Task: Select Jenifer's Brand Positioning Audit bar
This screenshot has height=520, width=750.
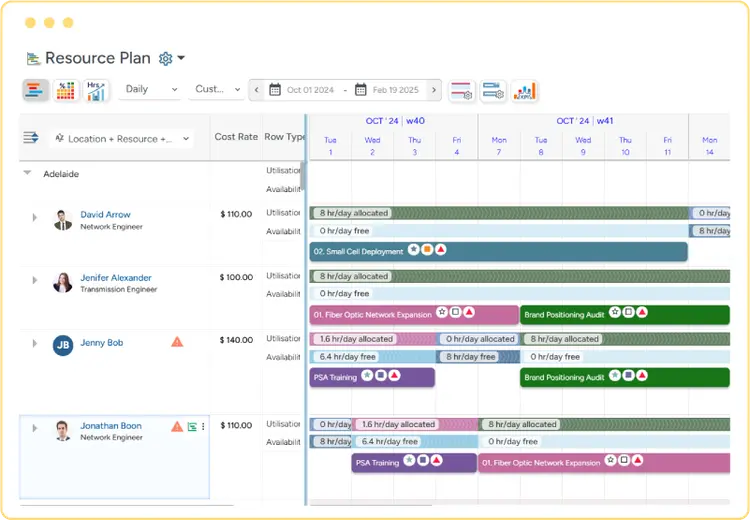Action: tap(625, 314)
